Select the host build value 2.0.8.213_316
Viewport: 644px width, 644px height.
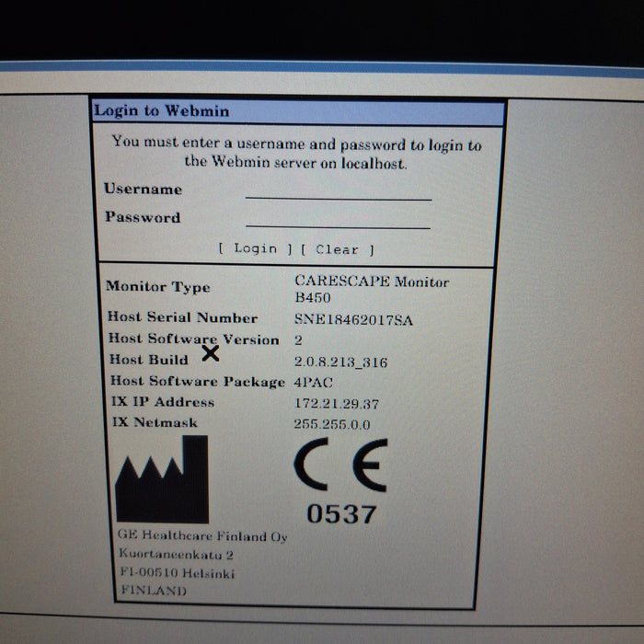tap(340, 362)
